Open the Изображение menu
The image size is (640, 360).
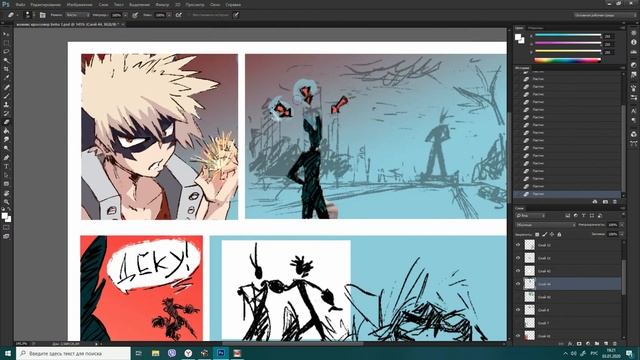(x=79, y=5)
